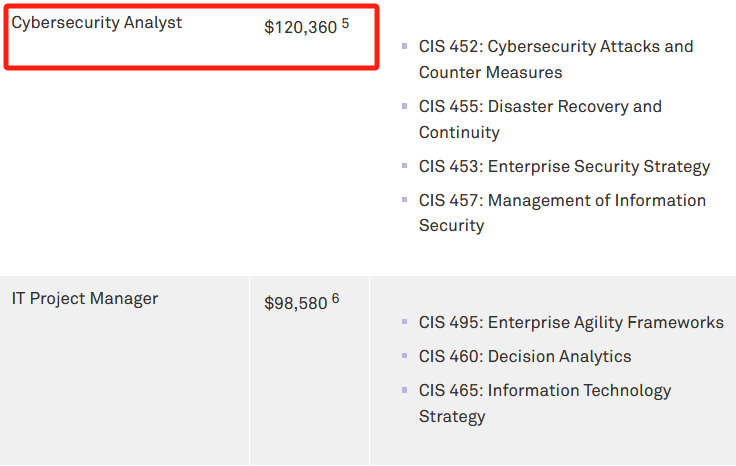
Task: Click the bullet icon before CIS 495
Action: tap(405, 321)
